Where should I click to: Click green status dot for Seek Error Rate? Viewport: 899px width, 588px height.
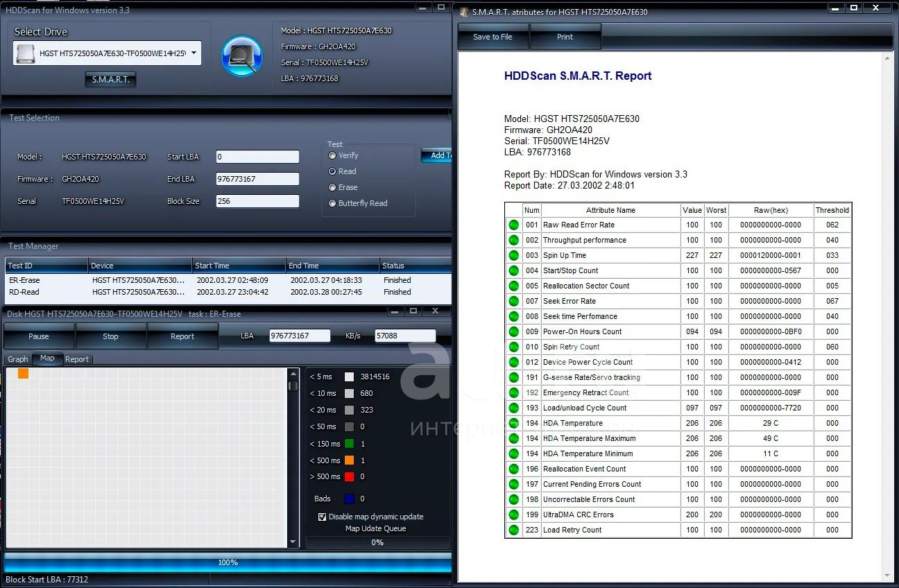[513, 301]
